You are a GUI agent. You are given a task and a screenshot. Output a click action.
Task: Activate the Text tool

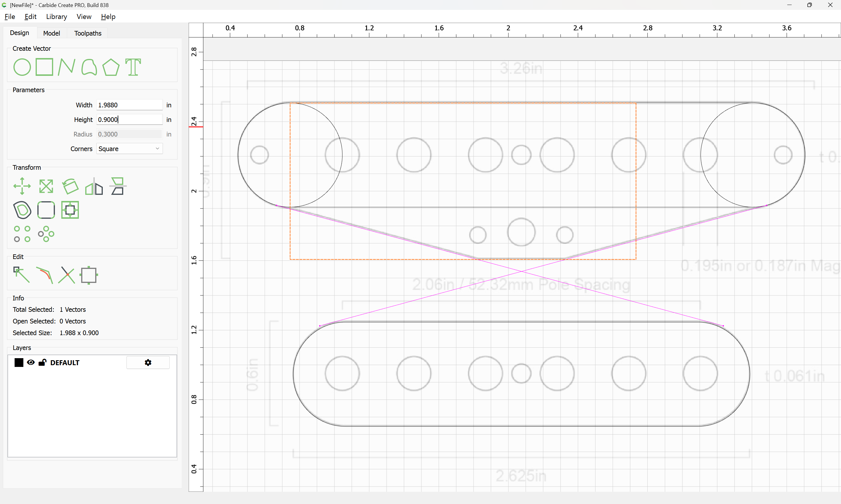coord(133,67)
